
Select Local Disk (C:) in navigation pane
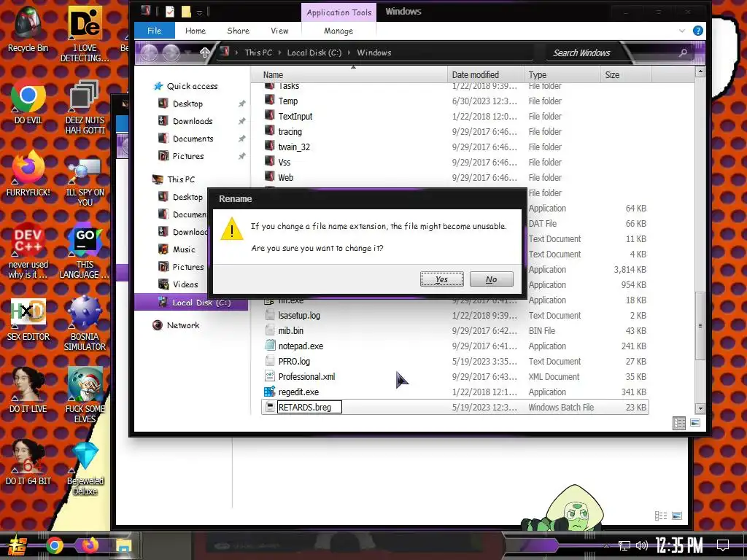click(x=191, y=303)
